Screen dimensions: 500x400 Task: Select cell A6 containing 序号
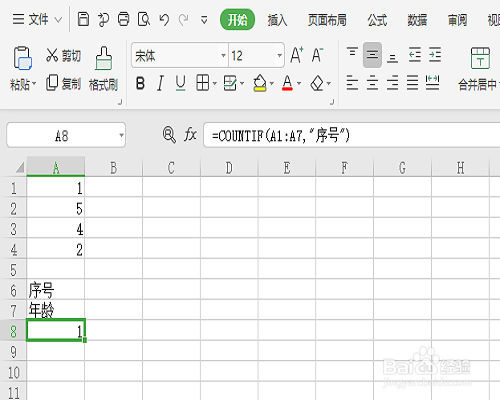pos(56,289)
